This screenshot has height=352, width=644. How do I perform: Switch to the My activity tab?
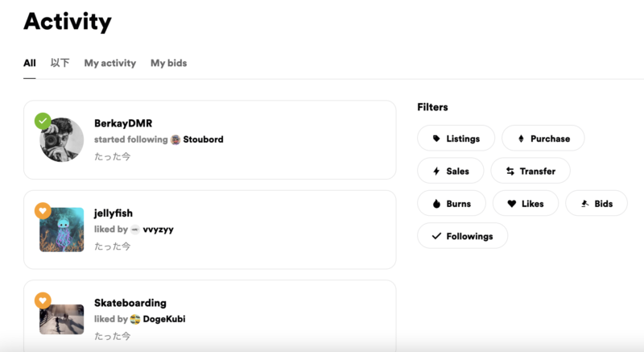point(110,63)
